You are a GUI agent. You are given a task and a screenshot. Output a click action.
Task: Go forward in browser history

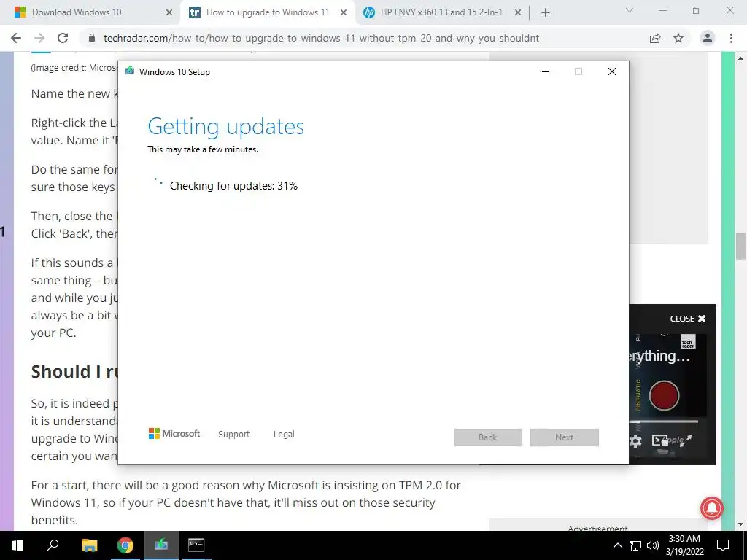[x=39, y=38]
